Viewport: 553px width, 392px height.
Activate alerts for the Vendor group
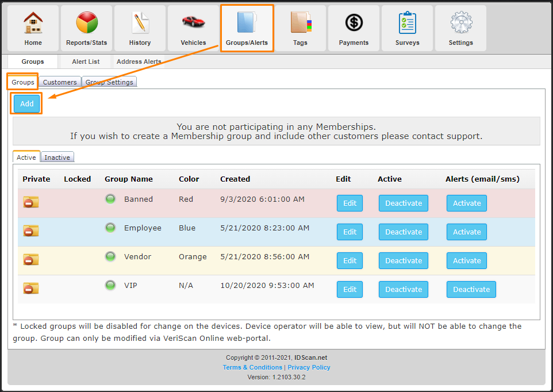(467, 260)
